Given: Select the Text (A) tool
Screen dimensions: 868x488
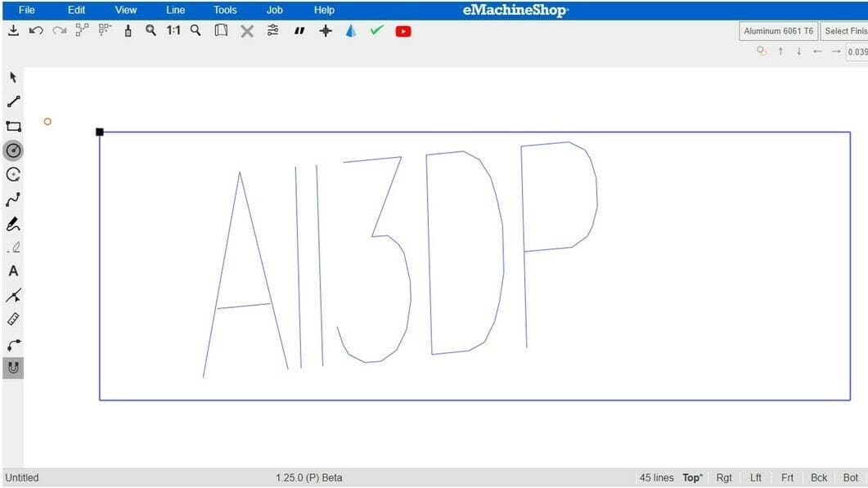Looking at the screenshot, I should pos(13,271).
